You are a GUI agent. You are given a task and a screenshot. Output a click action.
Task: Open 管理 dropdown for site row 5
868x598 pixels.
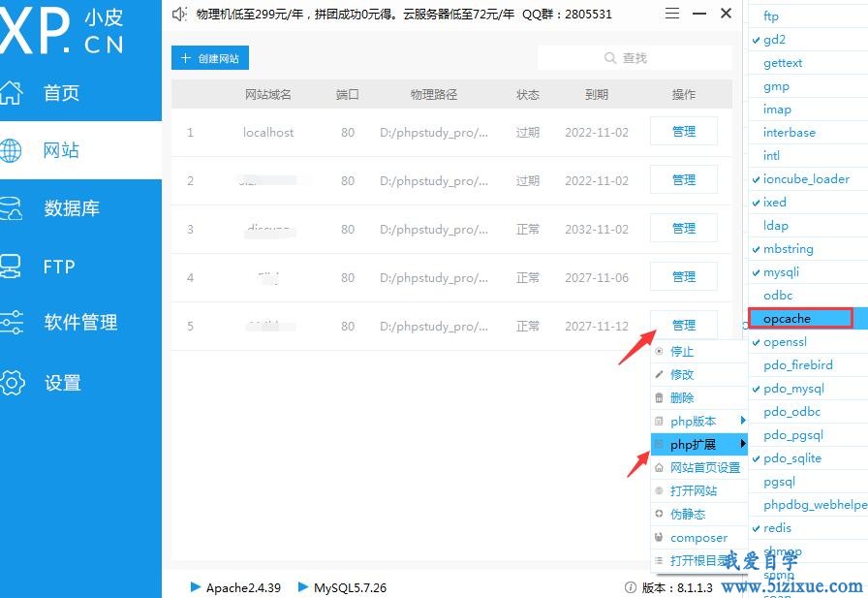684,325
